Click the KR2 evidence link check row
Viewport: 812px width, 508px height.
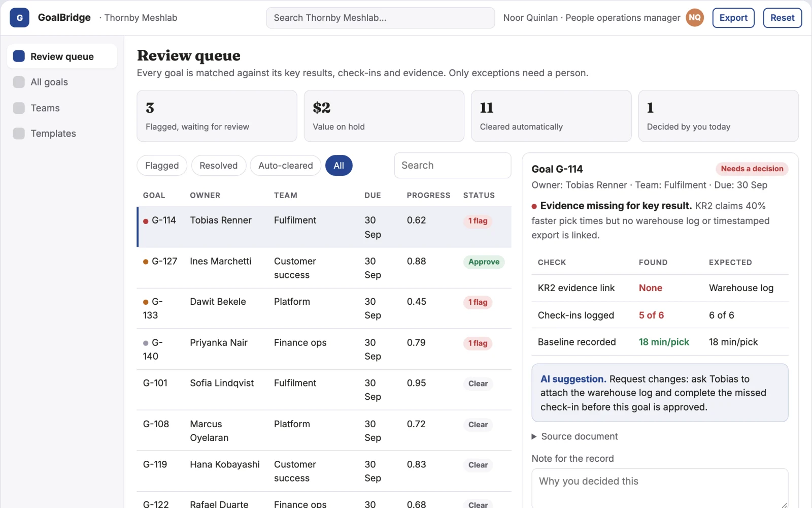[660, 288]
